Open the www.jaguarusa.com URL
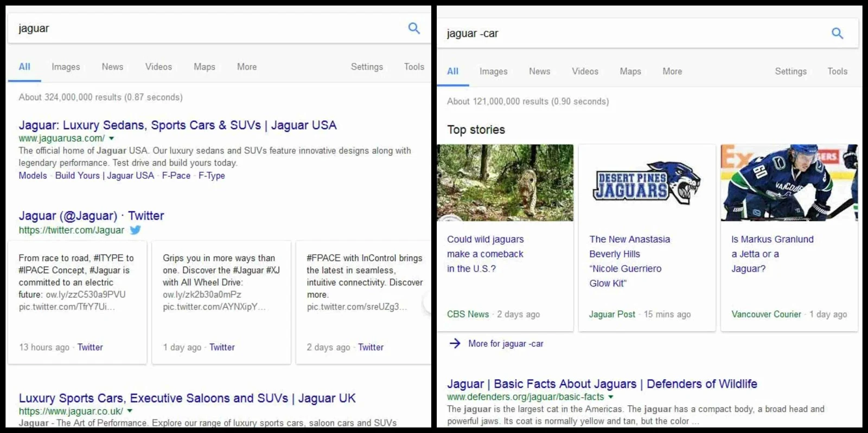The height and width of the screenshot is (433, 868). click(62, 138)
